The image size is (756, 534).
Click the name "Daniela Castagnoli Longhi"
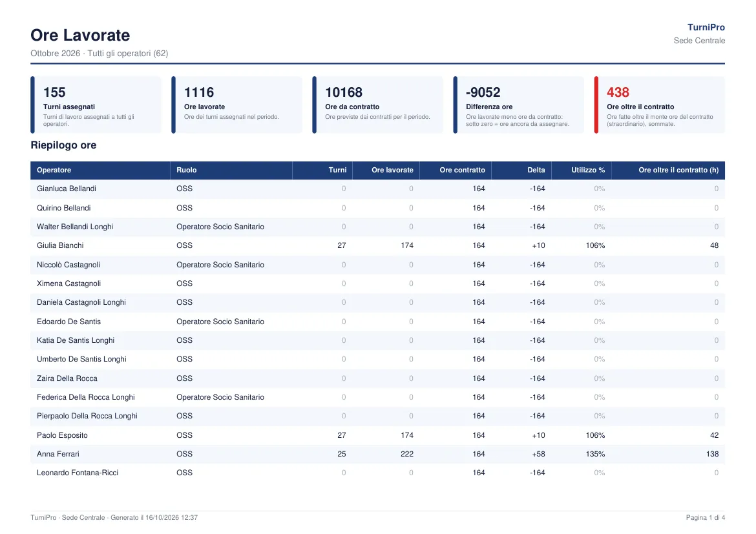81,302
